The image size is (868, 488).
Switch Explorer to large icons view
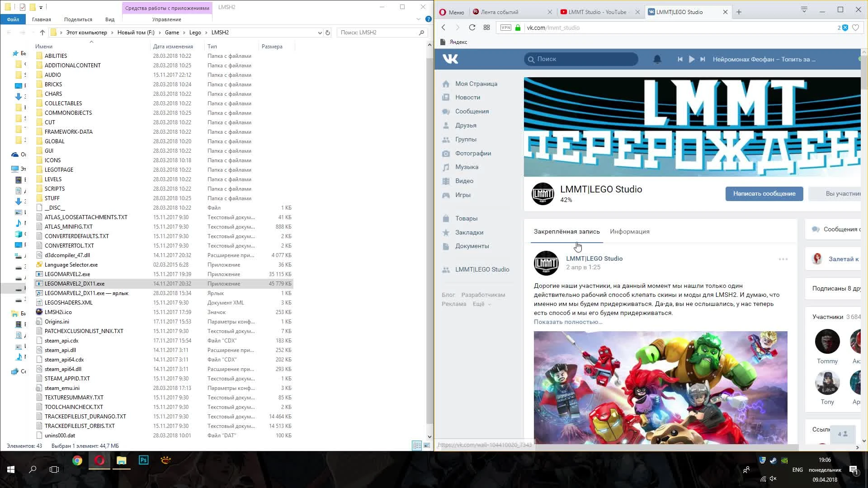pyautogui.click(x=426, y=446)
